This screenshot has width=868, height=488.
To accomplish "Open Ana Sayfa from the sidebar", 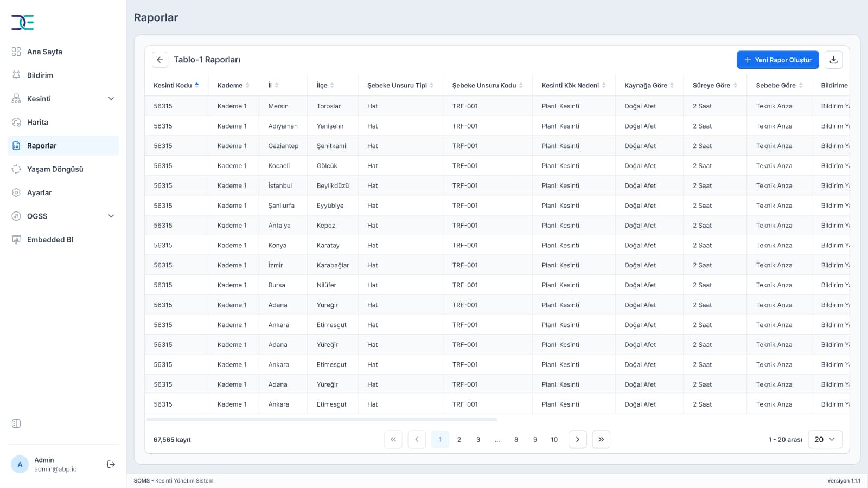I will pos(63,52).
